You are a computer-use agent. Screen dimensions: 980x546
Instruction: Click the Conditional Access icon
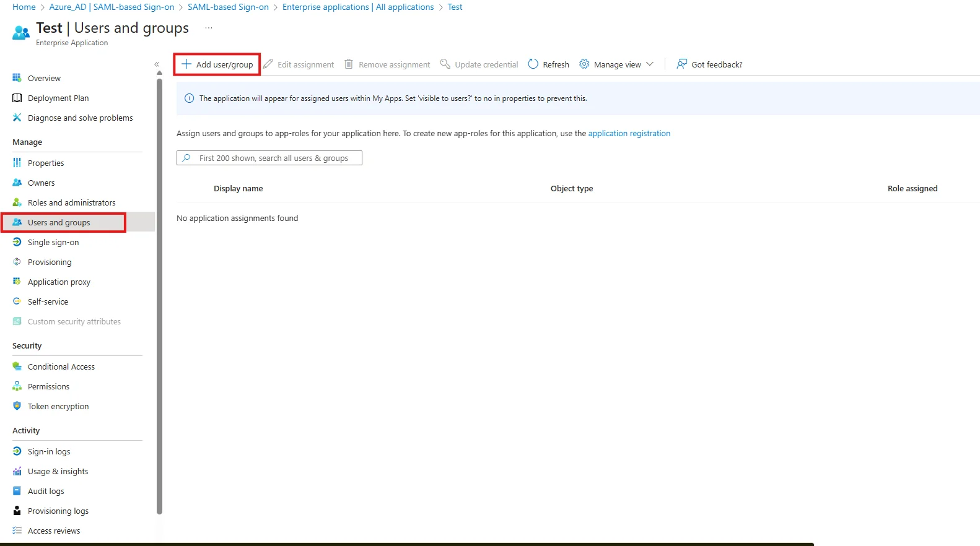[17, 366]
